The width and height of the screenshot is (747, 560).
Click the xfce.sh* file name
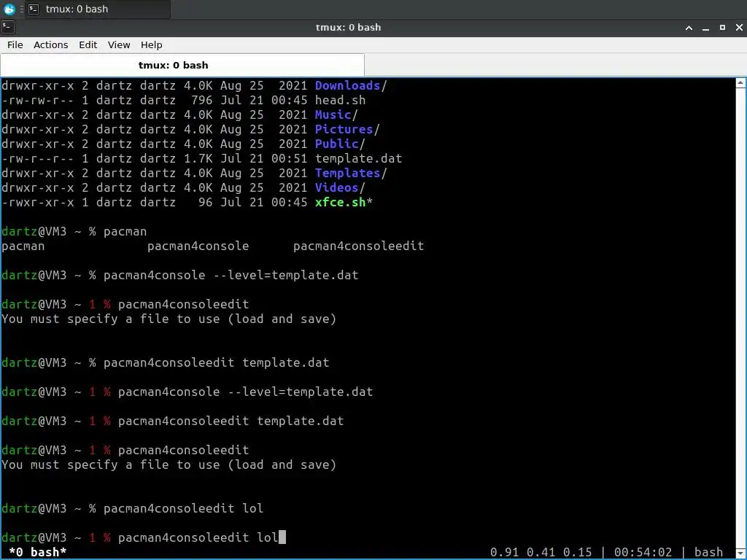click(x=344, y=203)
